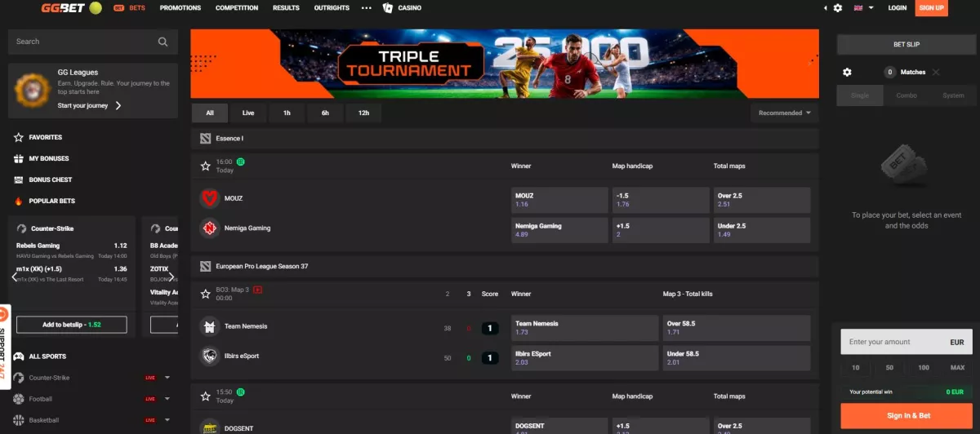Open the language flag dropdown
This screenshot has width=980, height=434.
864,8
